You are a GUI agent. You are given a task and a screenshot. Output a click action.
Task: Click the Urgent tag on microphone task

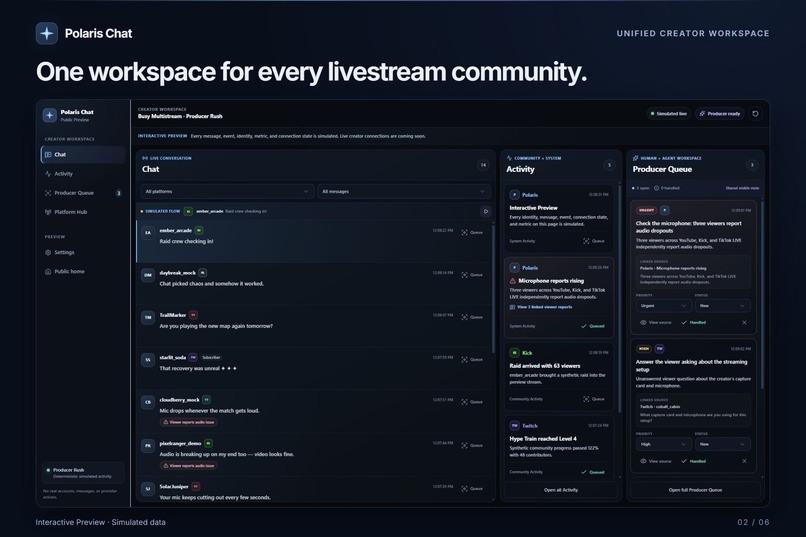647,210
